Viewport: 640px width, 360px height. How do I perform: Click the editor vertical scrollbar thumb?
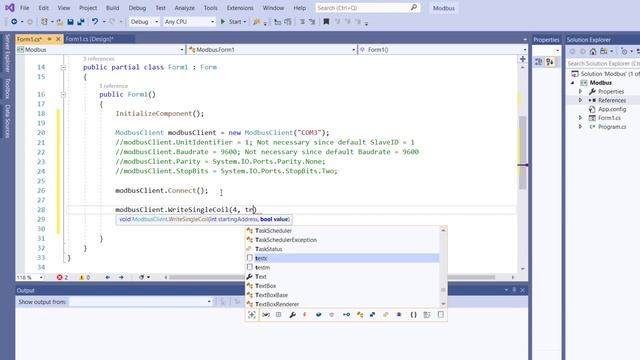tap(522, 153)
